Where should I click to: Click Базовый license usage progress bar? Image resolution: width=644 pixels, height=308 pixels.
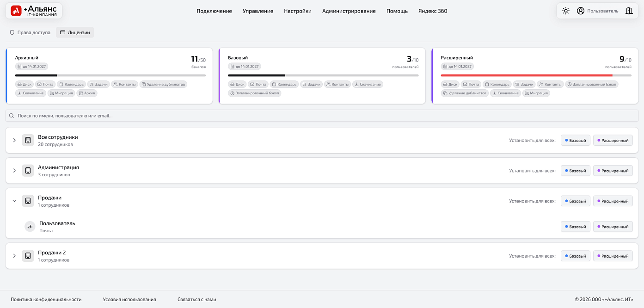[x=323, y=75]
